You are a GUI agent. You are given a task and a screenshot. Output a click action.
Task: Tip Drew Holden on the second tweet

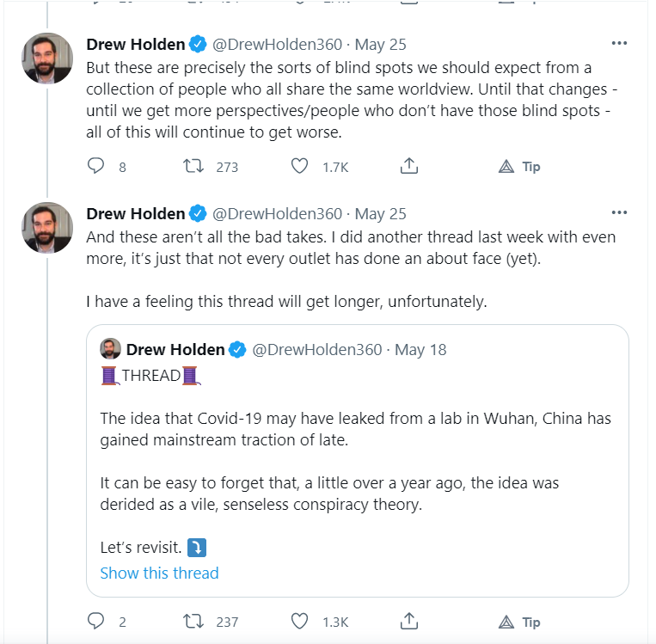pos(520,621)
